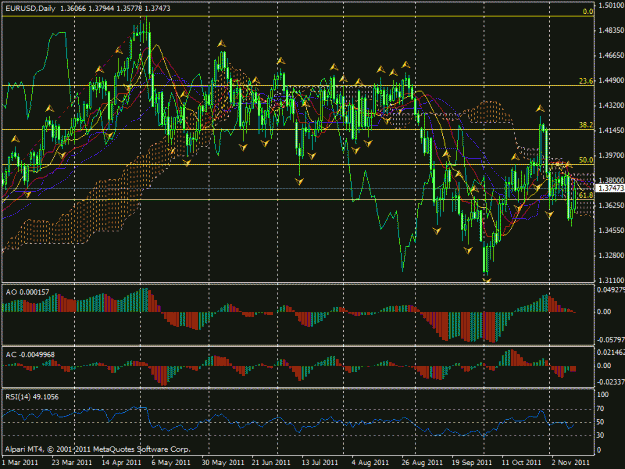Click the 50.0 Fibonacci level label
The image size is (625, 469).
(x=586, y=160)
